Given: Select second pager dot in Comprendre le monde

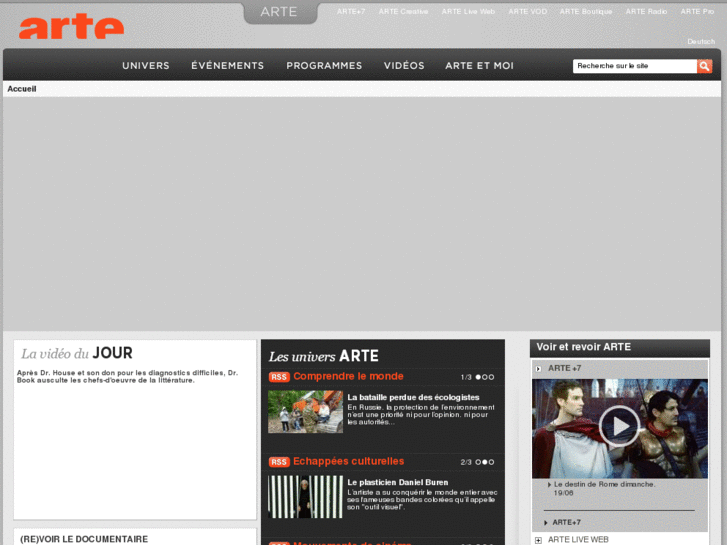Looking at the screenshot, I should (x=485, y=377).
